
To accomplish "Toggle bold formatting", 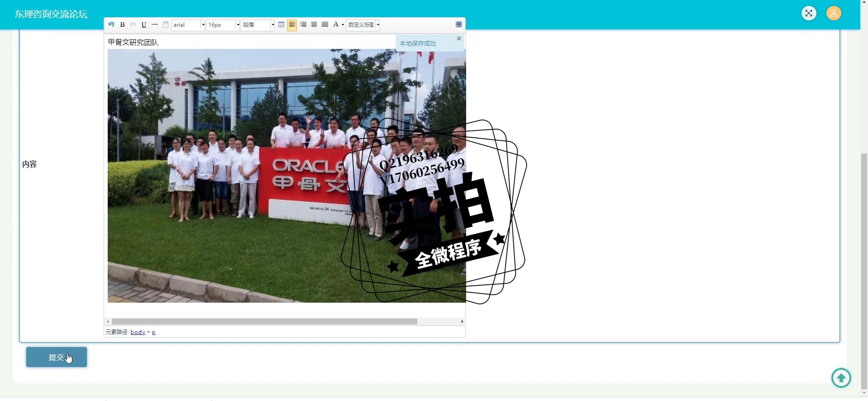I will tap(122, 24).
